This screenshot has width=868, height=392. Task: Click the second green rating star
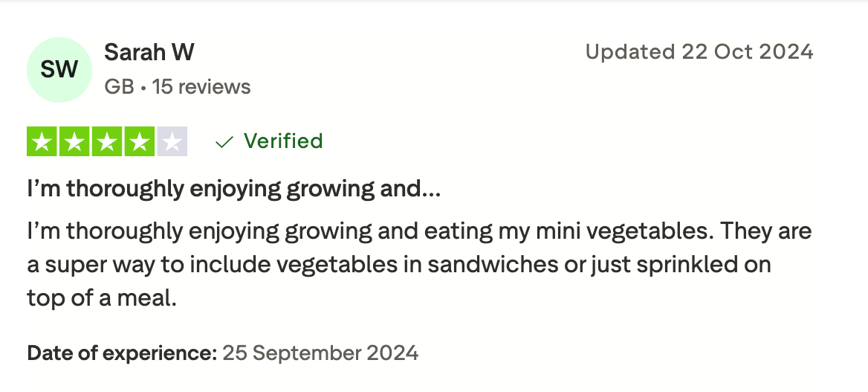pyautogui.click(x=74, y=142)
